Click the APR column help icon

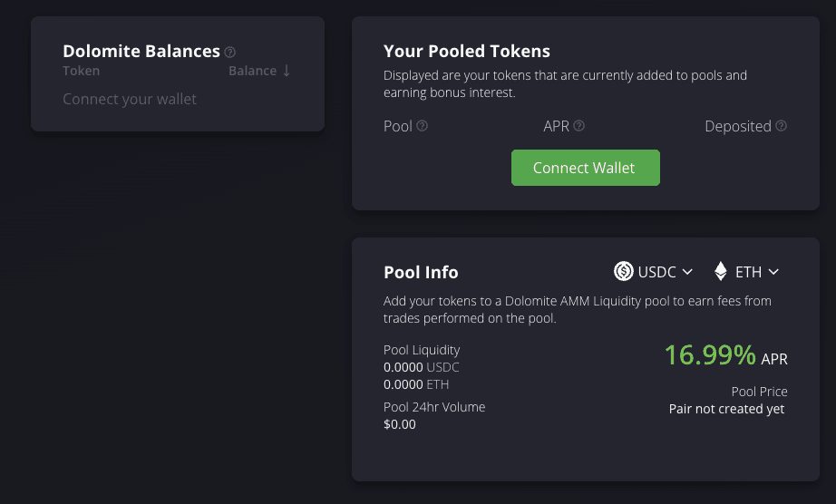click(x=579, y=126)
